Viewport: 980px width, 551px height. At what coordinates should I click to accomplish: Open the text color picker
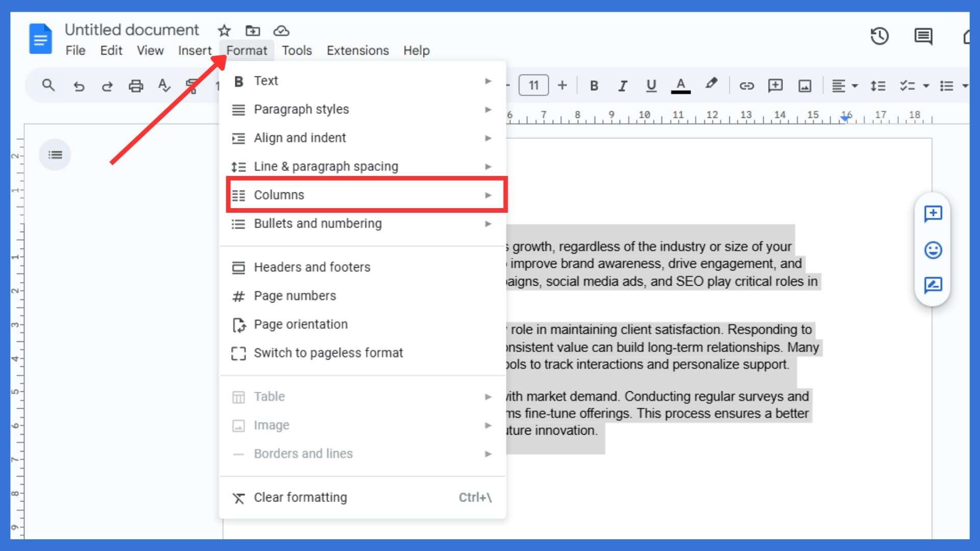click(680, 86)
